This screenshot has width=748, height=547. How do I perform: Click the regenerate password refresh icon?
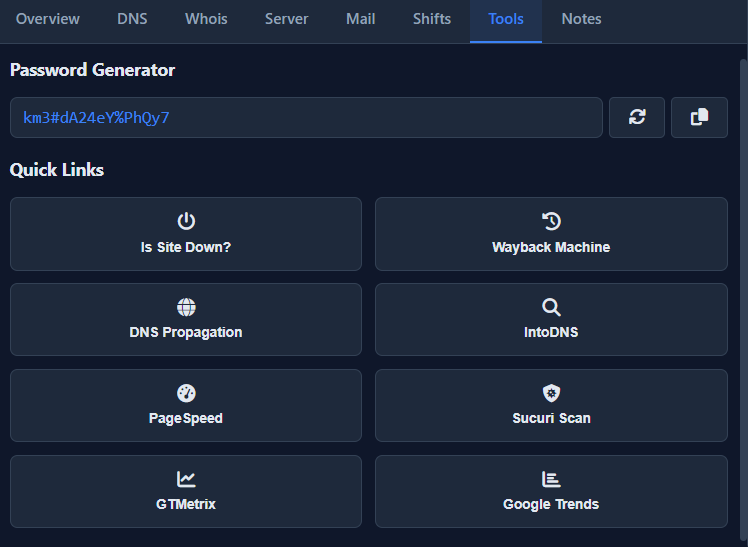(637, 118)
